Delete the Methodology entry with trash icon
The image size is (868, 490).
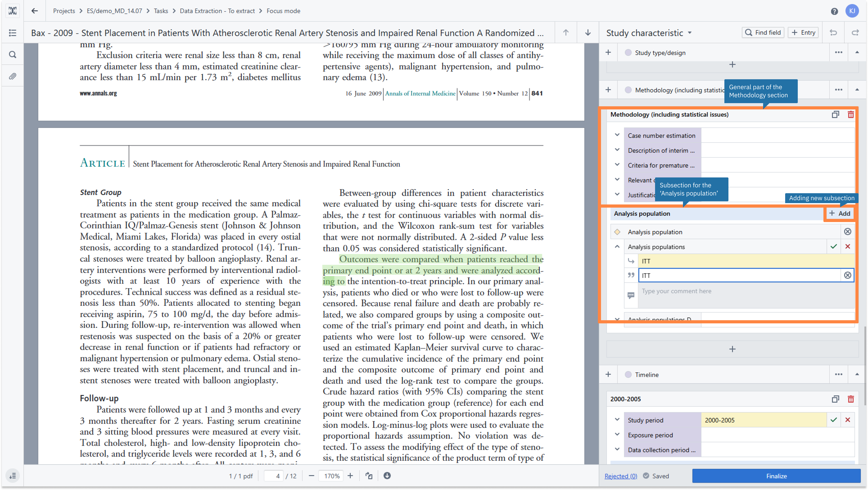tap(851, 115)
